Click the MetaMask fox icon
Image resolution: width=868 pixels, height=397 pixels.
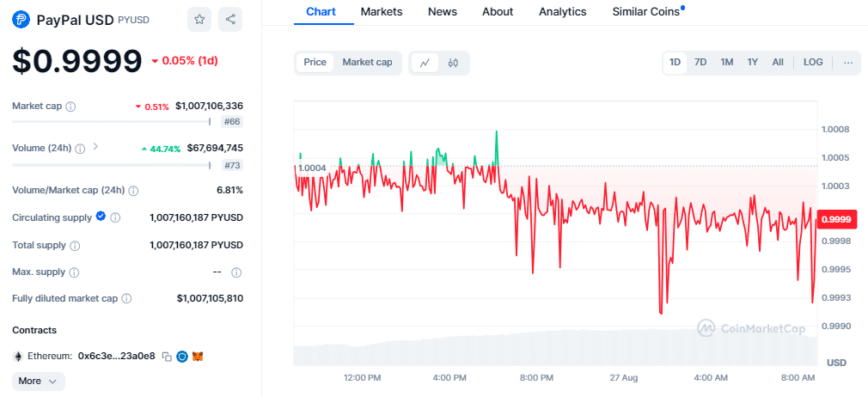(x=197, y=356)
